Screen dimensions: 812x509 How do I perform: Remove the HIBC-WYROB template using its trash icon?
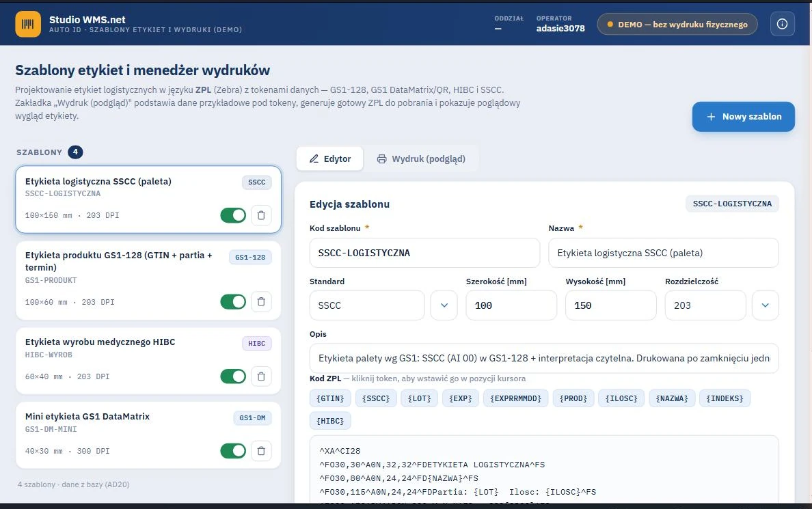point(261,376)
